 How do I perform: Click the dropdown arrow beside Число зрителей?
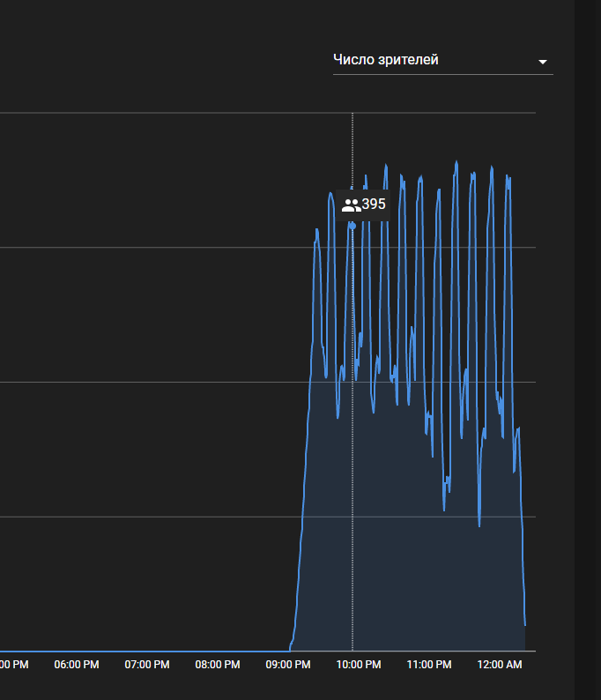(543, 62)
